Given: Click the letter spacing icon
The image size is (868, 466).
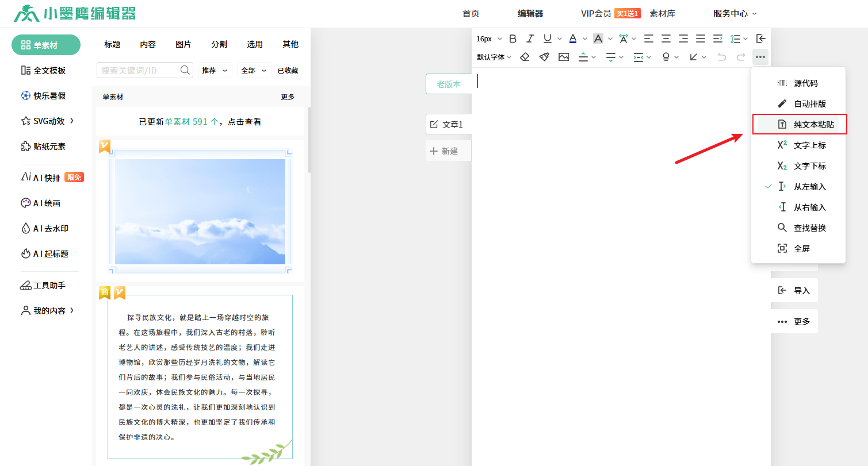Looking at the screenshot, I should tap(624, 38).
